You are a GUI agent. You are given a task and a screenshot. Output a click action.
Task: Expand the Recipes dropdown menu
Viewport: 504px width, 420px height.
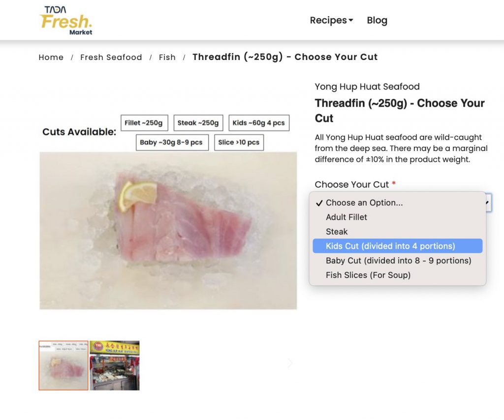click(331, 20)
